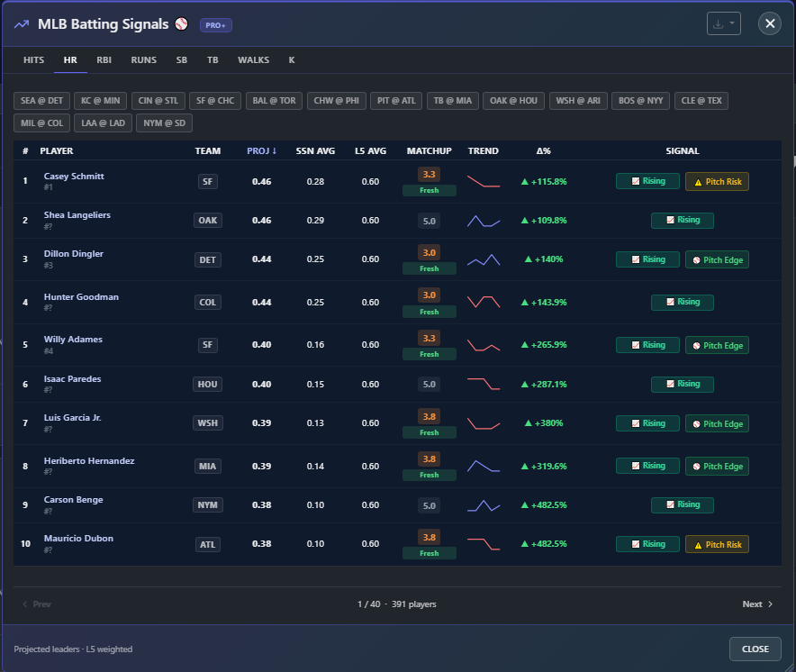Click Casey Schmitt's trend sparkline

[x=484, y=181]
